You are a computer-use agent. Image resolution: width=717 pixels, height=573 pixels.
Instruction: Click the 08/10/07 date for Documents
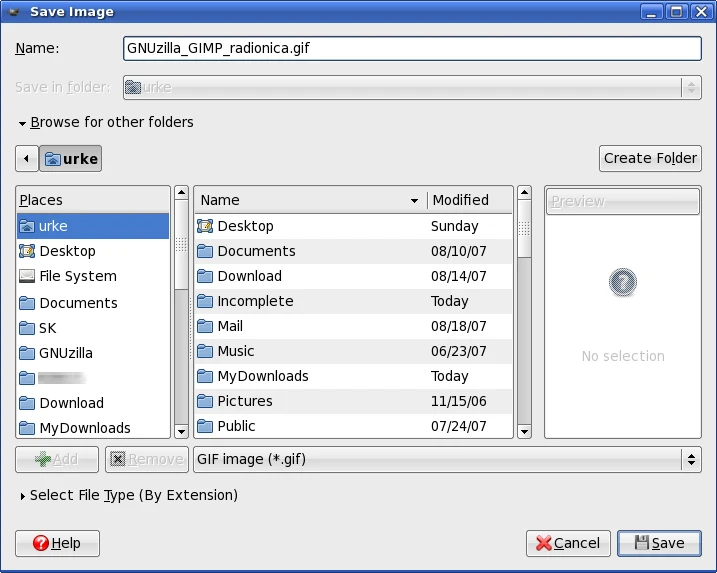(x=459, y=251)
